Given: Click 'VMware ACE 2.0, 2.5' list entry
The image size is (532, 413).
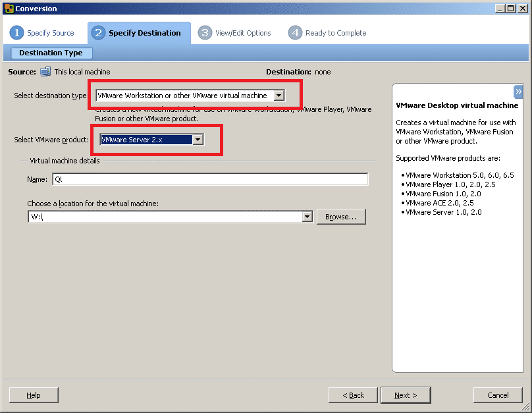Looking at the screenshot, I should click(440, 203).
